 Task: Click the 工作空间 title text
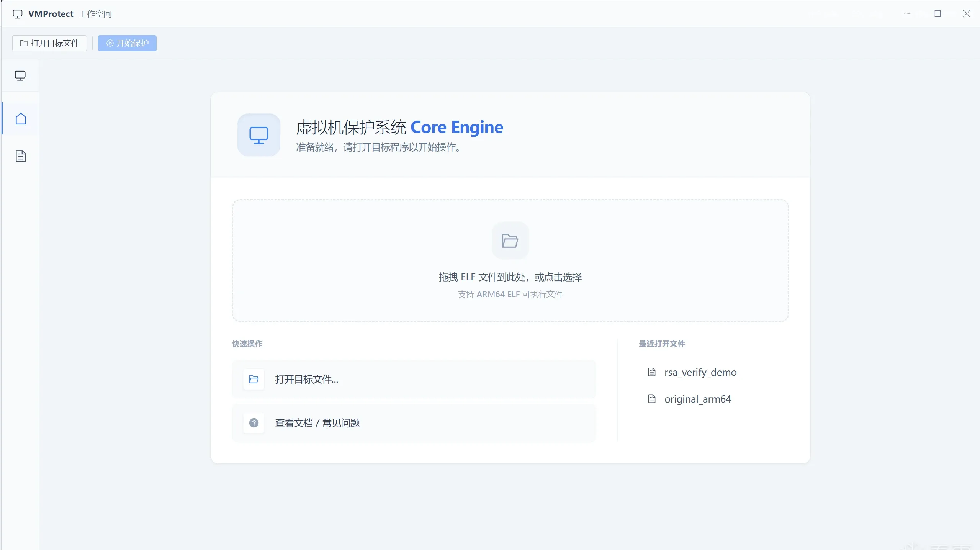tap(95, 14)
